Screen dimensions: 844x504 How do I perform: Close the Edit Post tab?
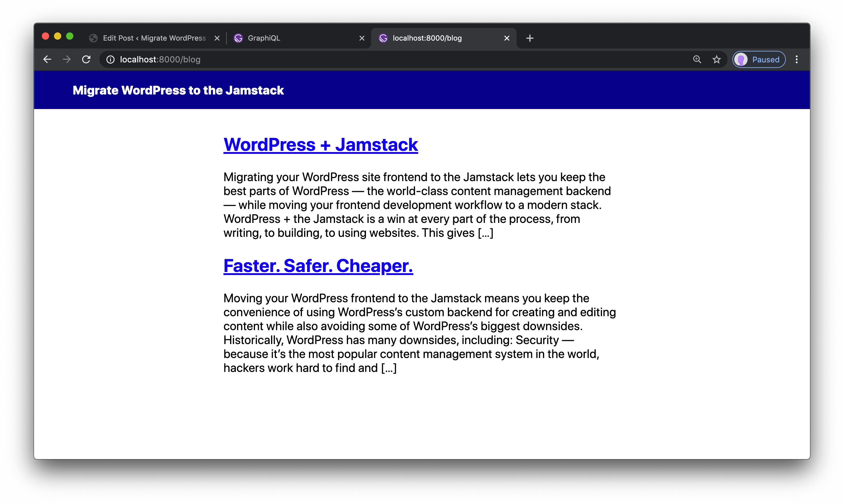pos(217,38)
